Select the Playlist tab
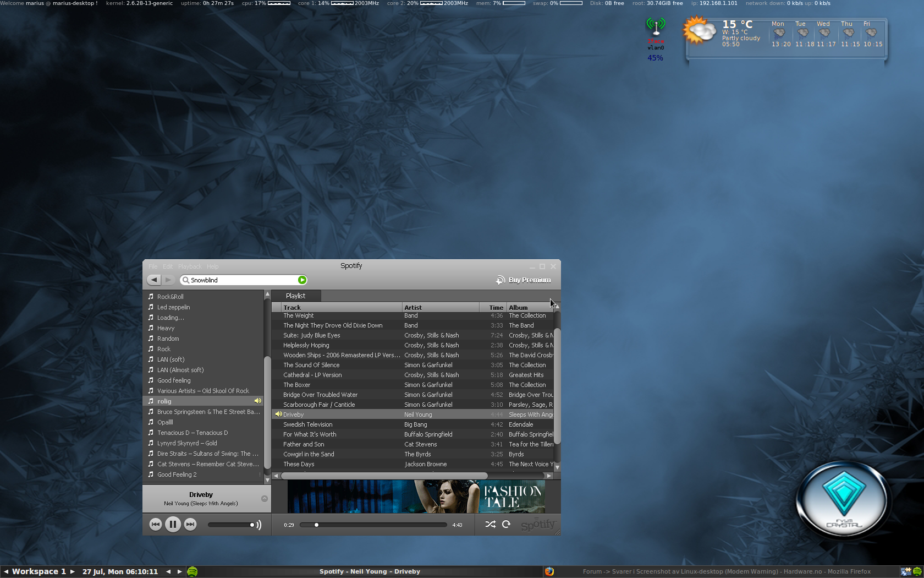 (296, 296)
